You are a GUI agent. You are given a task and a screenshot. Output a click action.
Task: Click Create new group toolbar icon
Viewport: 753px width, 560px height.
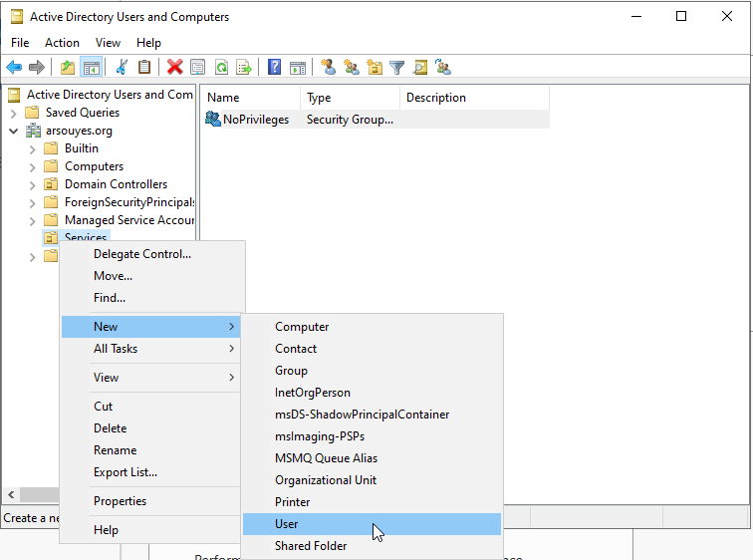point(352,67)
